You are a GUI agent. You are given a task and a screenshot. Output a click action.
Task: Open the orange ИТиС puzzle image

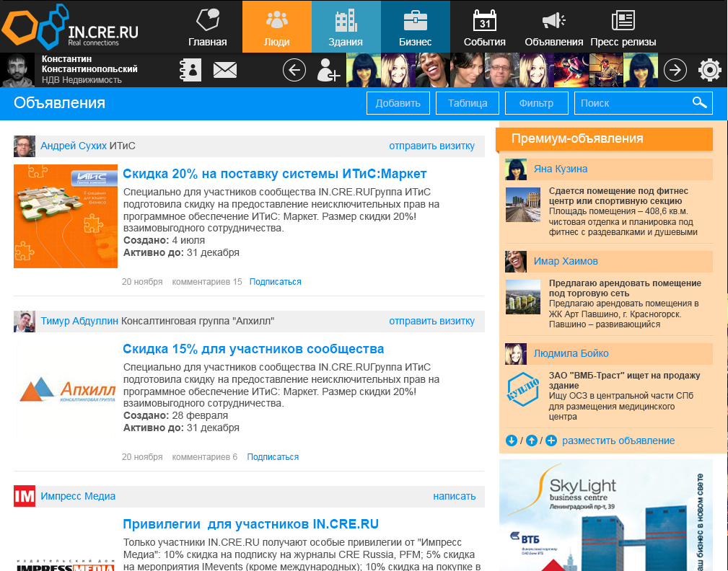point(66,216)
